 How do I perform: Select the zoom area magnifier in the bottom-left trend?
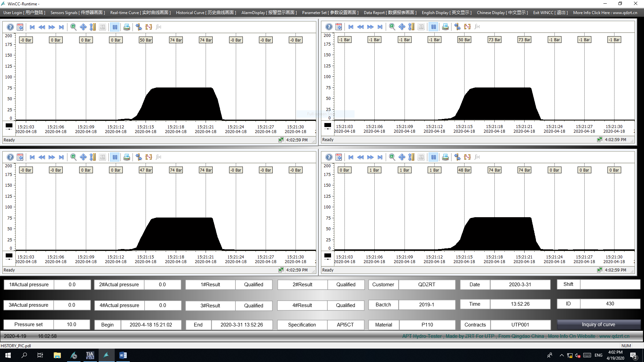click(73, 157)
